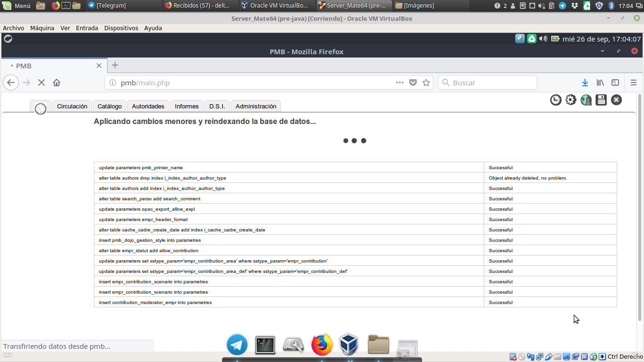Image resolution: width=644 pixels, height=362 pixels.
Task: Expand page actions three-dot menu
Action: pos(400,82)
